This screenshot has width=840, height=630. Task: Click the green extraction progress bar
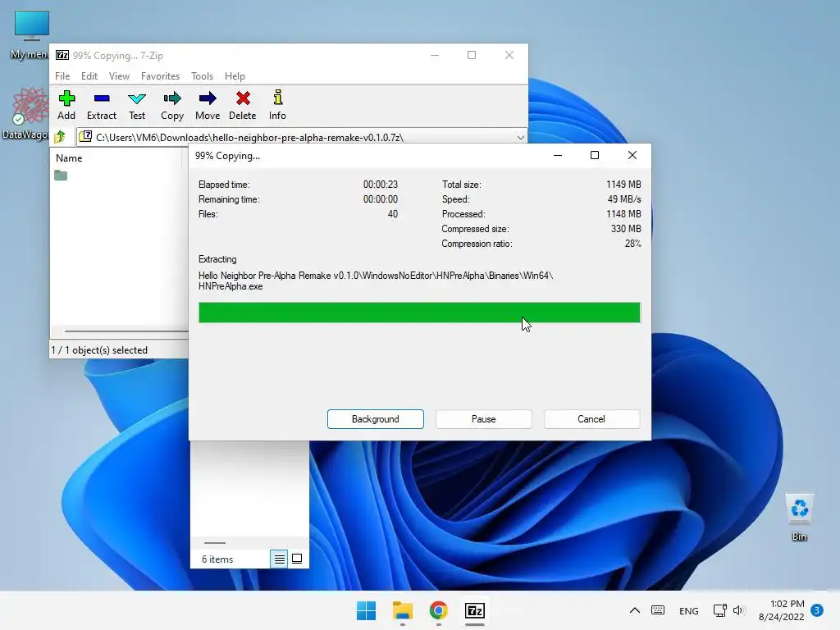tap(419, 313)
